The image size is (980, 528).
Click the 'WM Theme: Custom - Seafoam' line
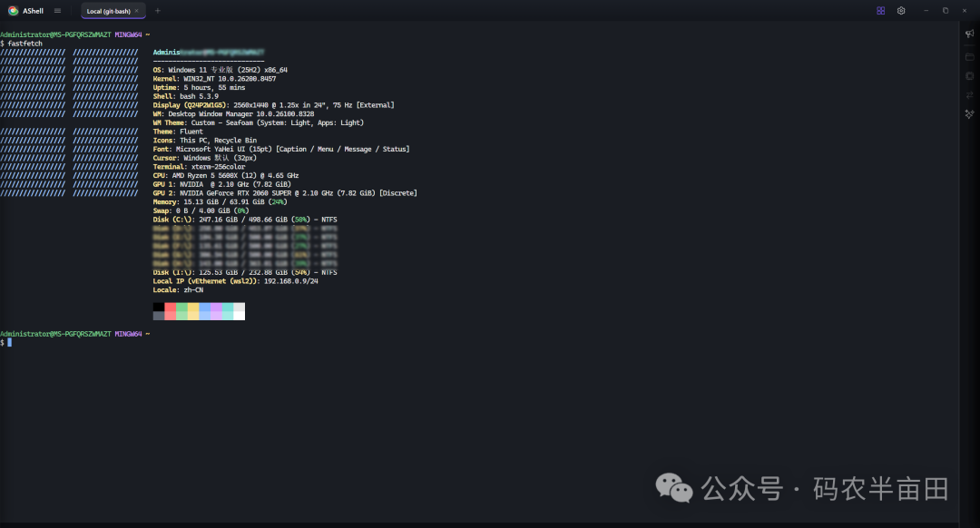[258, 122]
